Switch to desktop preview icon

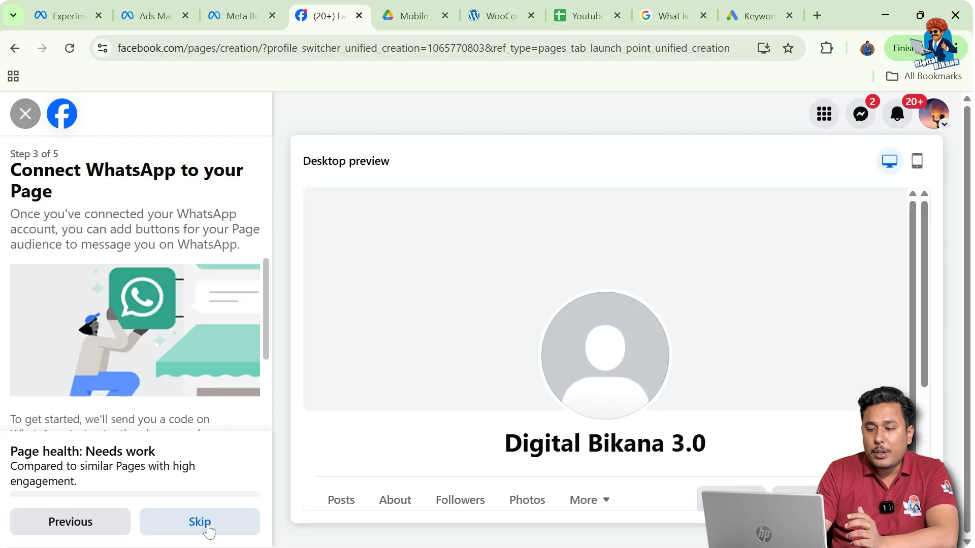click(889, 161)
